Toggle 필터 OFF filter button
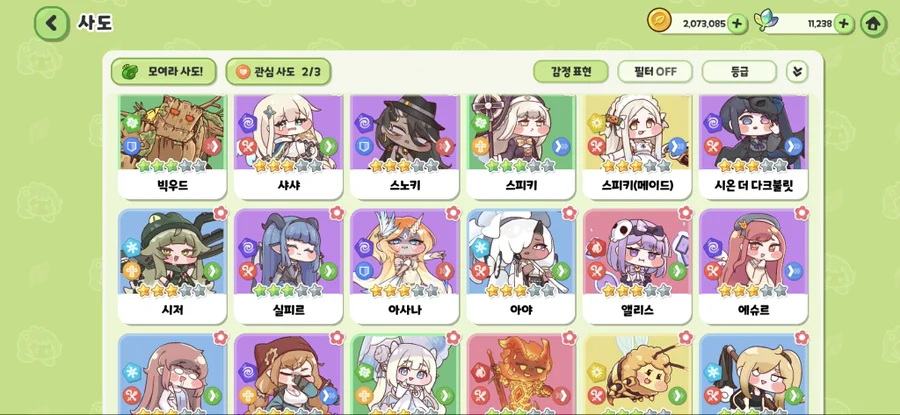The height and width of the screenshot is (415, 900). [655, 72]
